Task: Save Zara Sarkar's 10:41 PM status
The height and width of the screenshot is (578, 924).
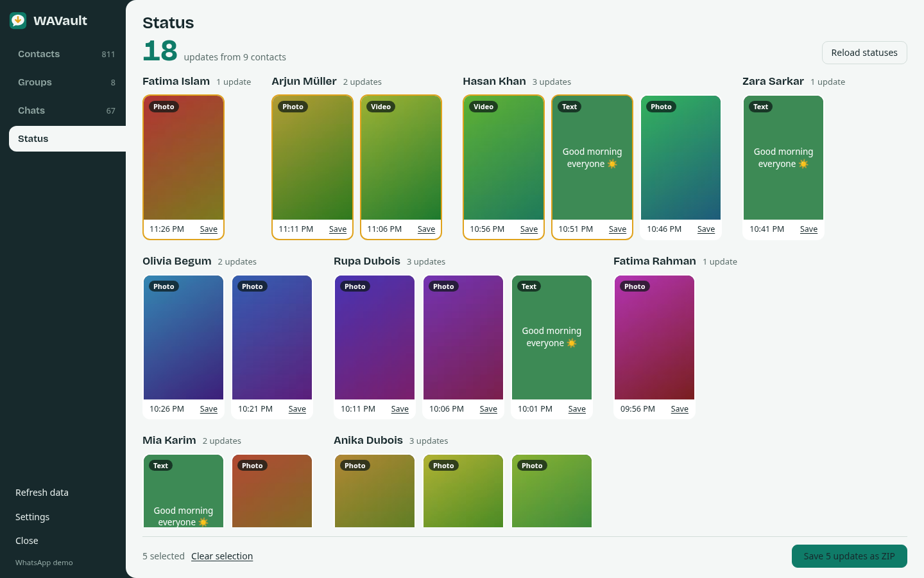Action: pyautogui.click(x=809, y=229)
